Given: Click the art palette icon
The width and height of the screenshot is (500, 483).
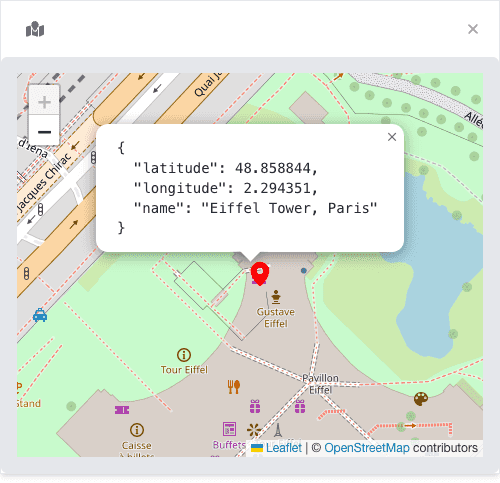Looking at the screenshot, I should tap(421, 399).
